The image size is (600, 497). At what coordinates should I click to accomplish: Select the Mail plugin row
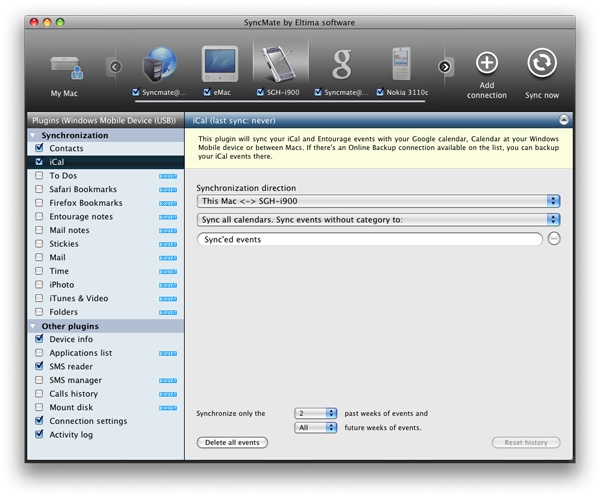(x=106, y=257)
